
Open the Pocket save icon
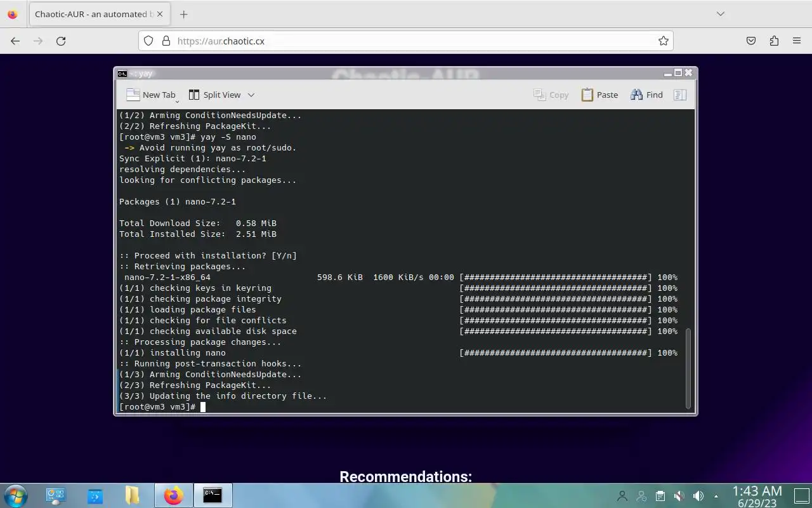click(x=751, y=41)
